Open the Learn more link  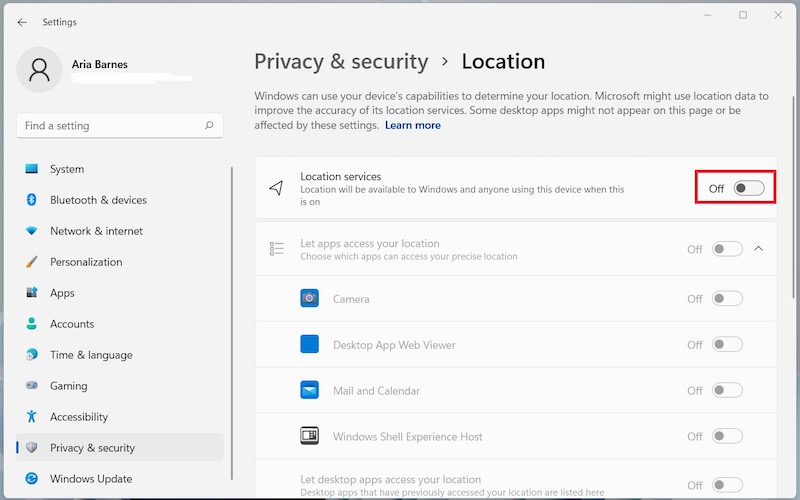pyautogui.click(x=412, y=126)
